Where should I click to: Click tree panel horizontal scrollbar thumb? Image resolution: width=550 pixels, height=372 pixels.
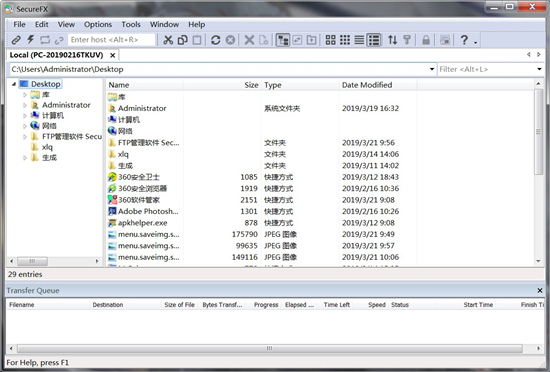tap(32, 261)
